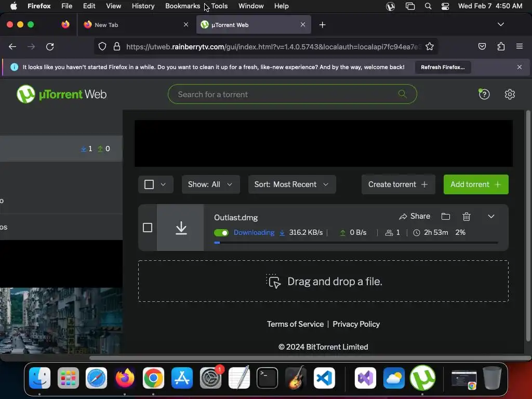This screenshot has width=532, height=399.
Task: Click the torrent search magnifier icon
Action: coord(403,94)
